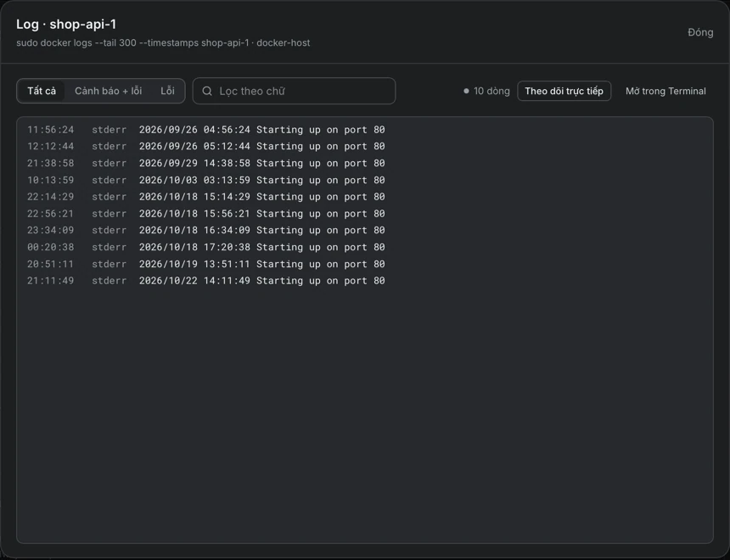Click the docker logs command subtitle
The image size is (730, 560).
tap(163, 42)
